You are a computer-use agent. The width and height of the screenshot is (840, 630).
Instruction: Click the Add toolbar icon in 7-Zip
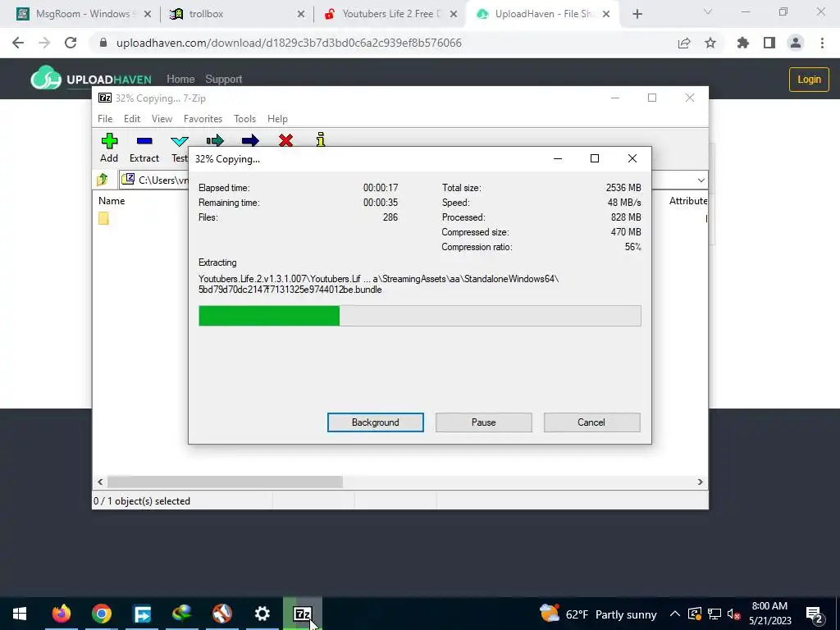click(109, 141)
